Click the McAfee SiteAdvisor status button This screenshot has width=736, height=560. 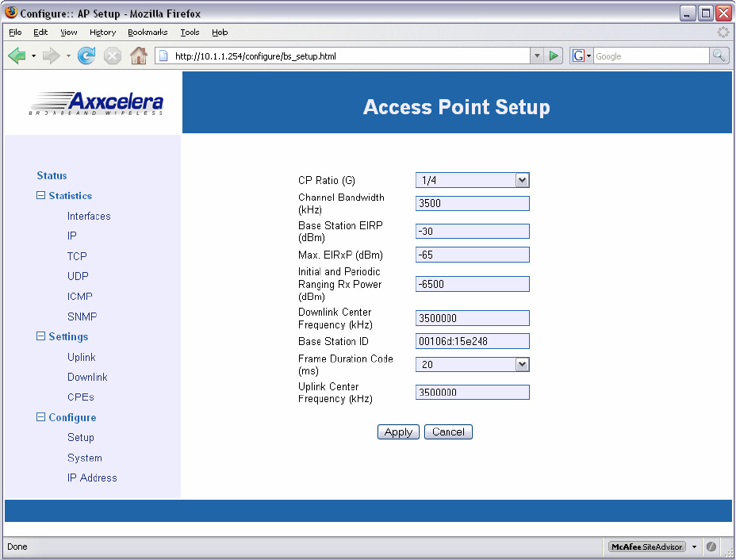click(x=647, y=547)
